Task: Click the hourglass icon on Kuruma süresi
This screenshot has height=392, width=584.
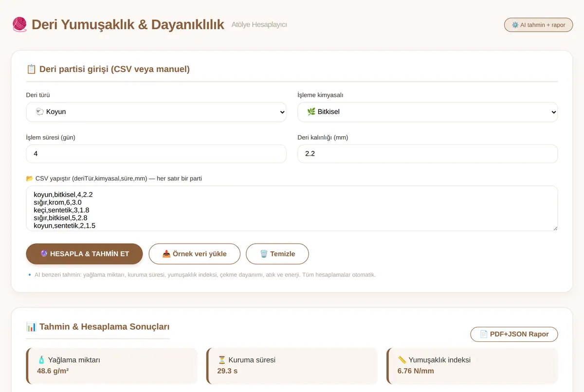Action: [222, 360]
